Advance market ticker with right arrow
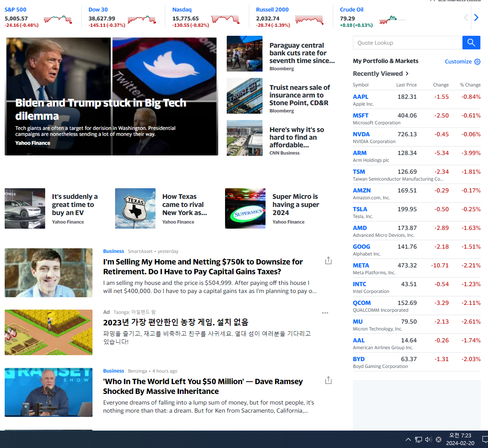This screenshot has height=448, width=488. pos(476,17)
